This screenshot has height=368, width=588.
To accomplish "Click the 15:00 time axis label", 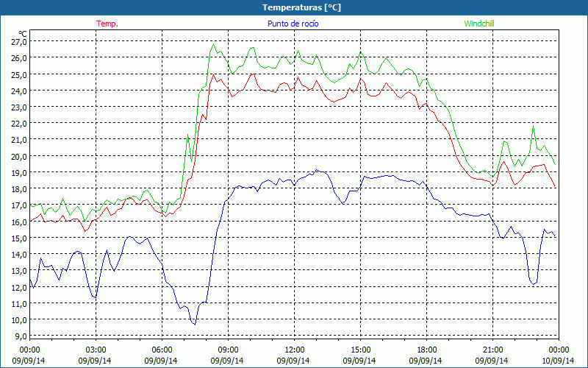I will pos(360,350).
